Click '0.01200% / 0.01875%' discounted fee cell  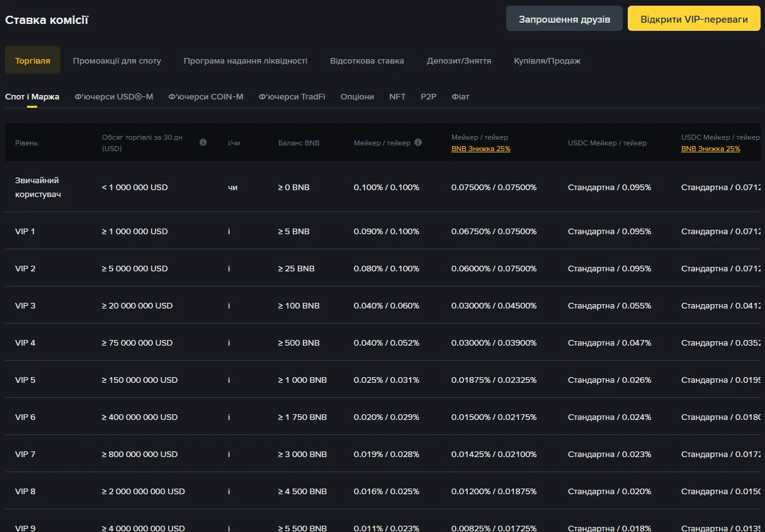click(x=494, y=491)
